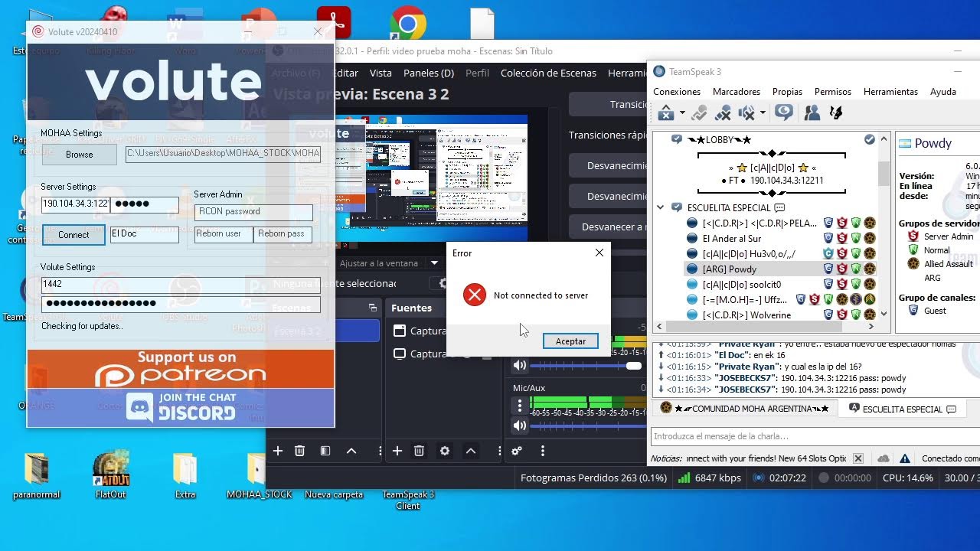The width and height of the screenshot is (980, 551).
Task: Move scene up in OBS Escenas panel
Action: coord(351,451)
